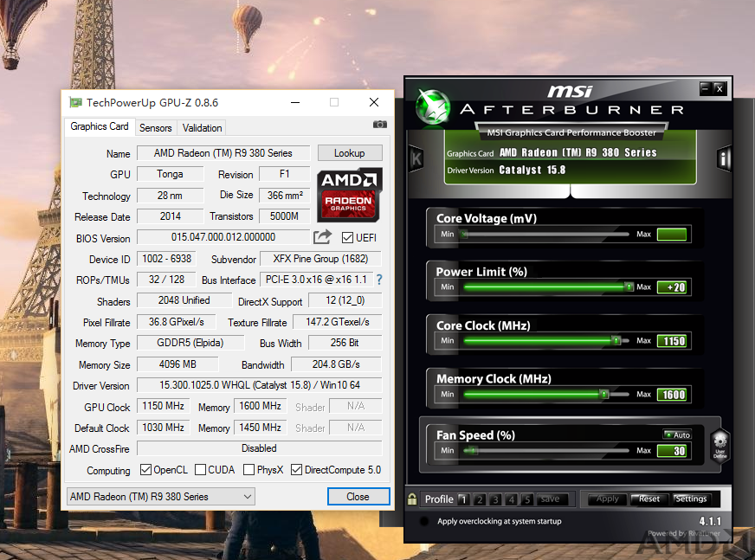
Task: Close the MSI Afterburner window
Action: (720, 88)
